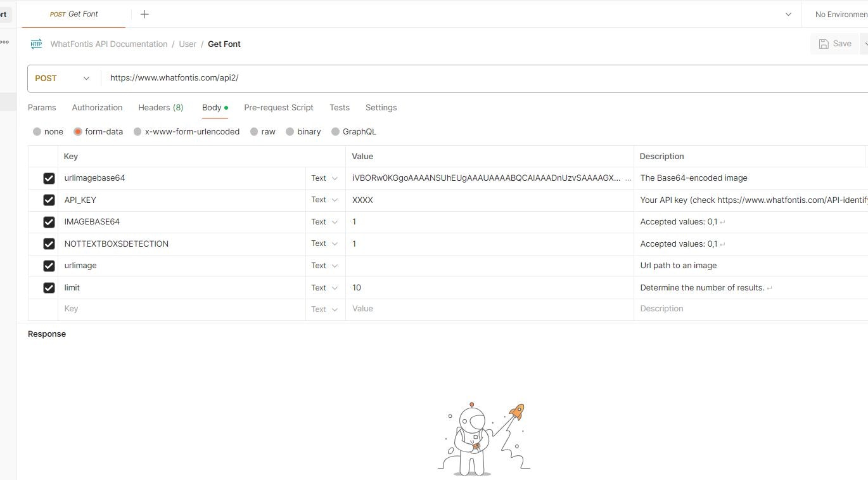Select the GraphQL body type

[x=354, y=132]
